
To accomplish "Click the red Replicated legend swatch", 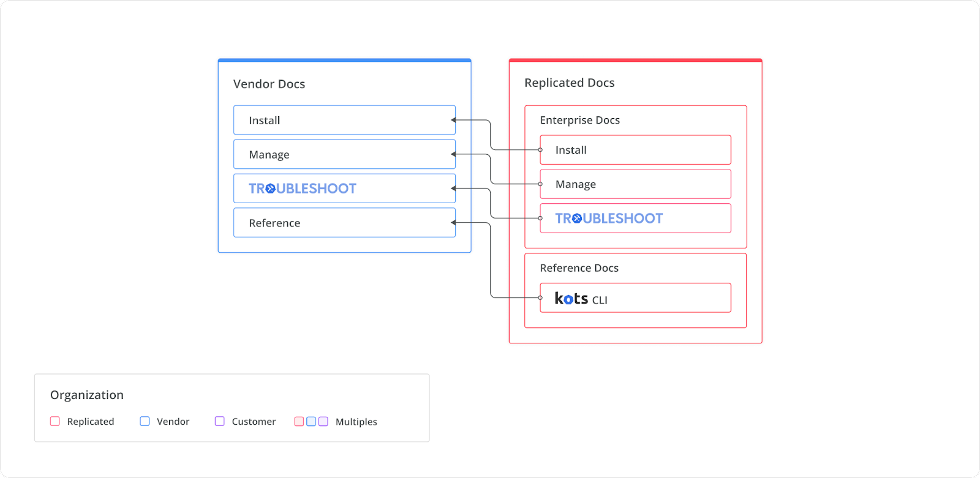I will pyautogui.click(x=55, y=421).
